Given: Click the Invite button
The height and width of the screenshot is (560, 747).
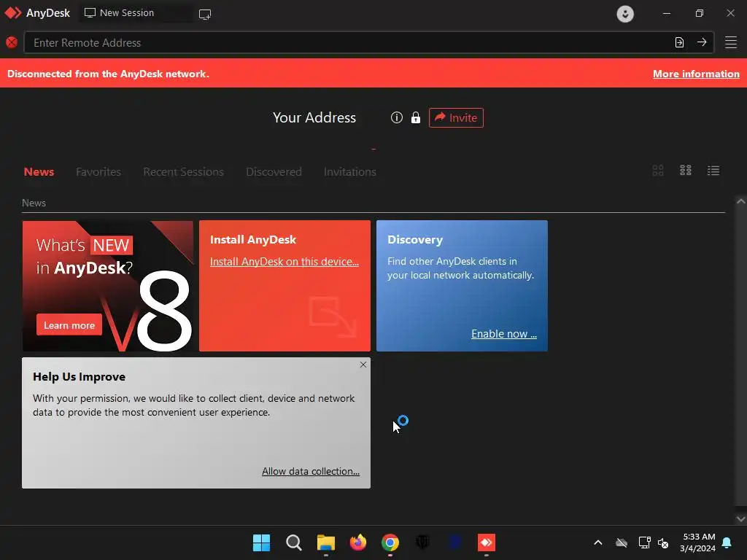Looking at the screenshot, I should coord(456,117).
